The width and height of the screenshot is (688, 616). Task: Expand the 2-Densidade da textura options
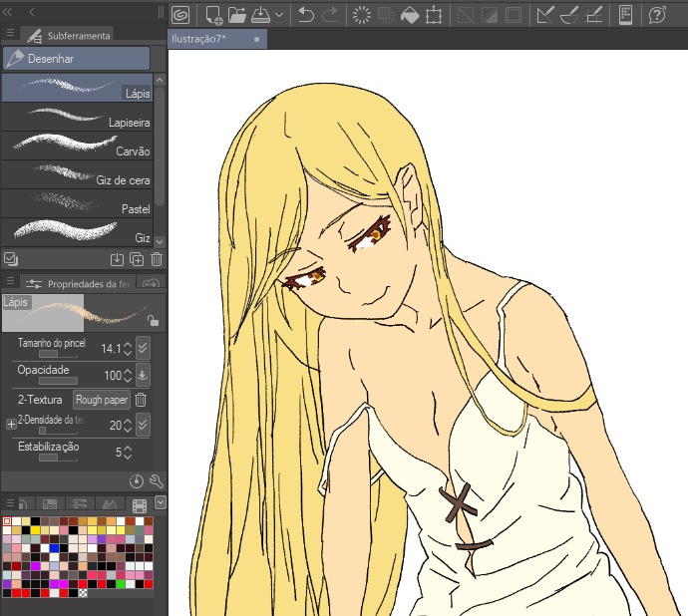coord(11,424)
